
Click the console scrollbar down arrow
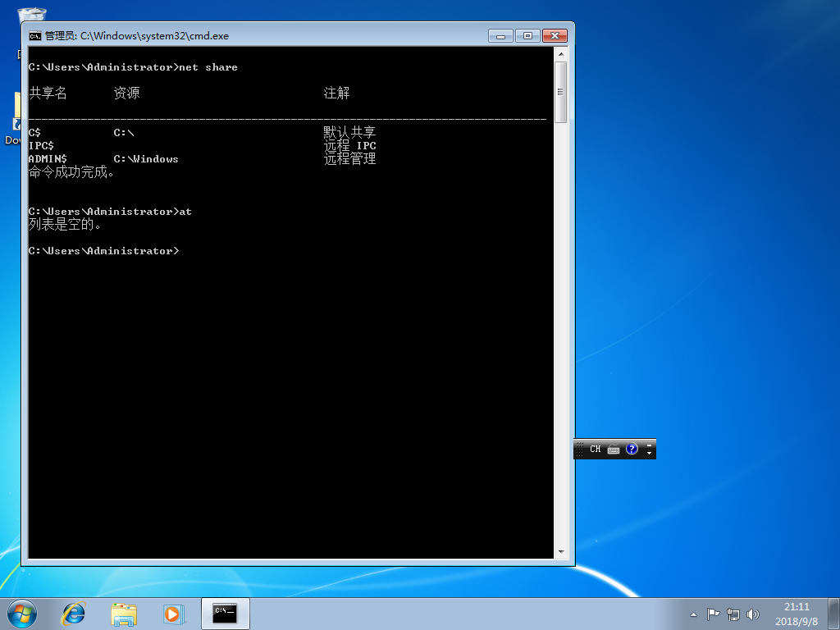pos(561,551)
